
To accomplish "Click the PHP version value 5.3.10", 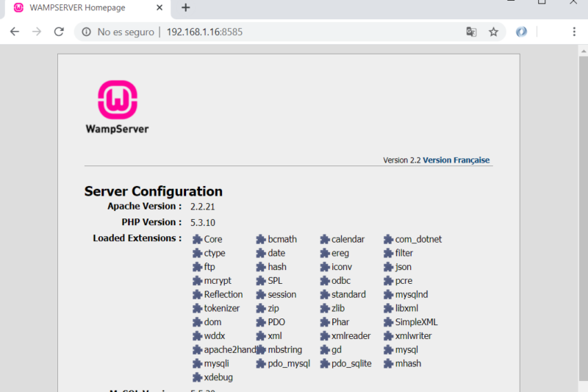I will [x=203, y=223].
